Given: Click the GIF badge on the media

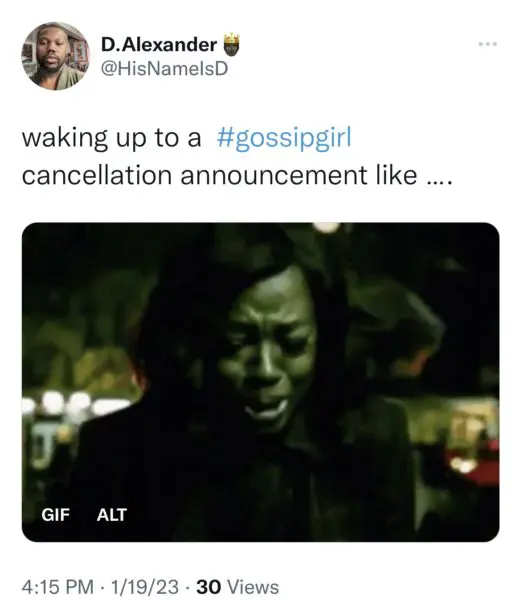Looking at the screenshot, I should point(56,515).
